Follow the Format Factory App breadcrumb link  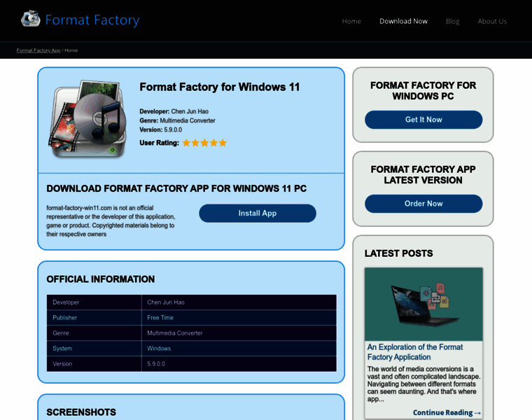pyautogui.click(x=38, y=50)
